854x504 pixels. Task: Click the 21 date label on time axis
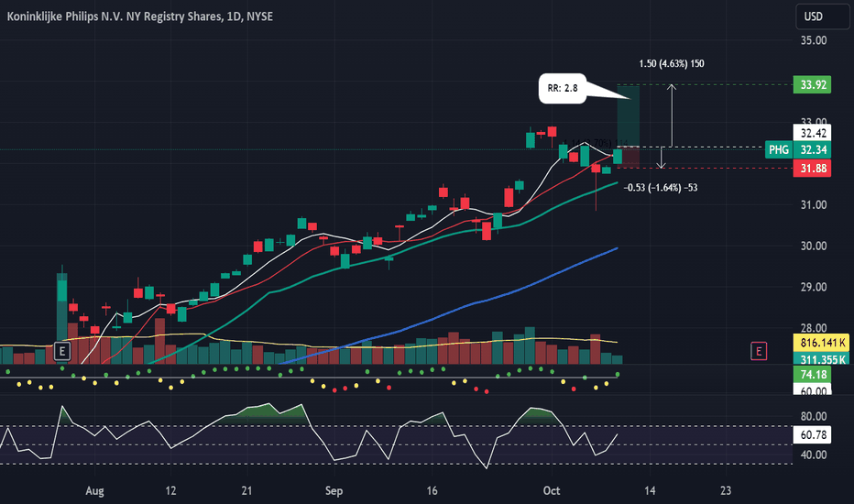click(x=246, y=491)
